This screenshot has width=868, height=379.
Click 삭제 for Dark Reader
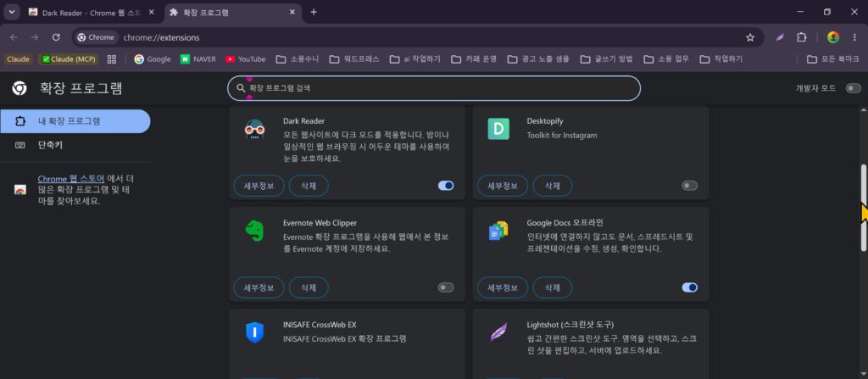tap(309, 186)
